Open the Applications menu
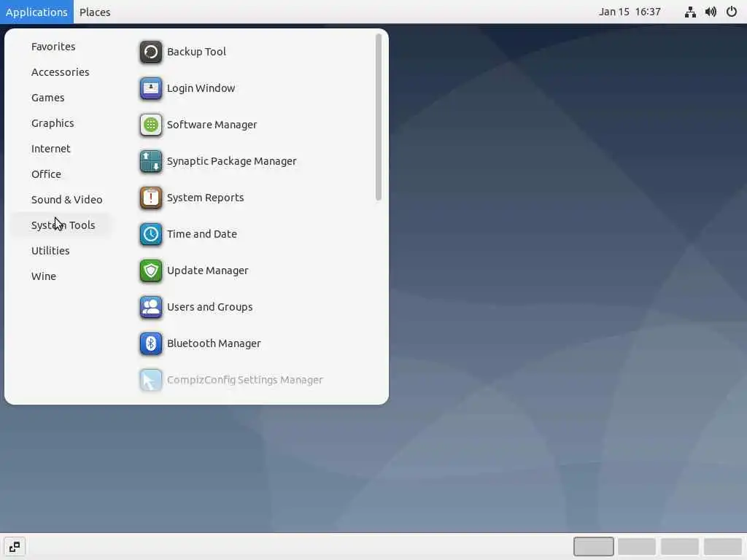The image size is (747, 560). (x=36, y=12)
